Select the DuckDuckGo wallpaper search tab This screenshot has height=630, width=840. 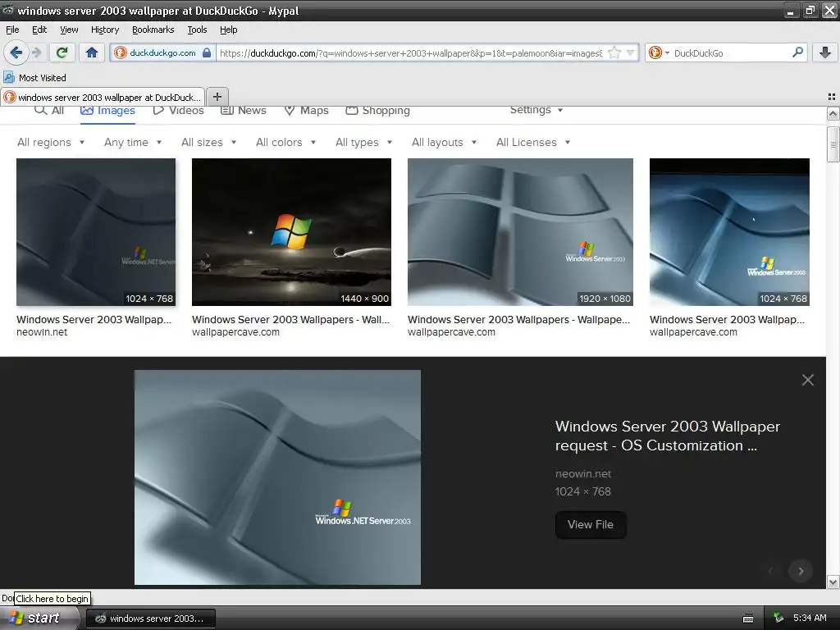[x=103, y=97]
